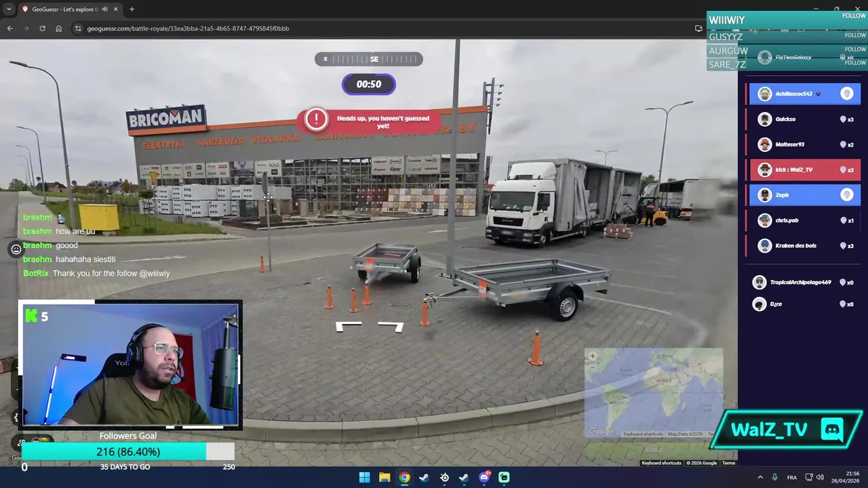The image size is (868, 488).
Task: Open the Windows Start menu
Action: coord(364,477)
